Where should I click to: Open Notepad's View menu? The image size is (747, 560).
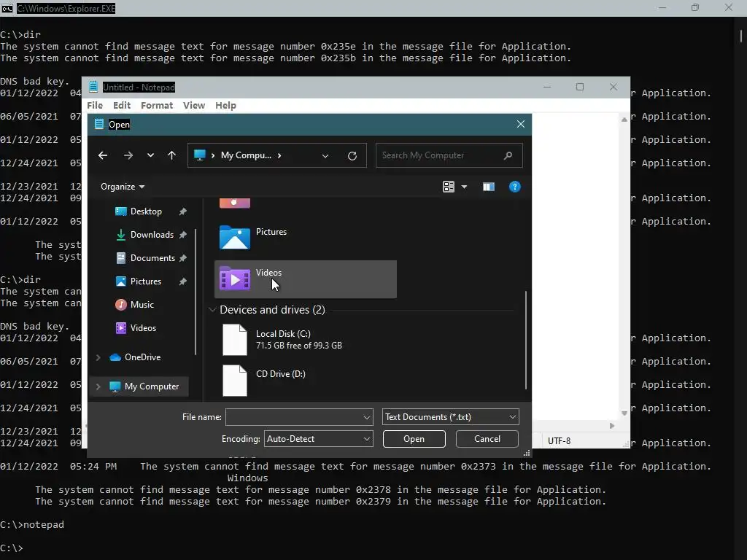click(x=194, y=105)
